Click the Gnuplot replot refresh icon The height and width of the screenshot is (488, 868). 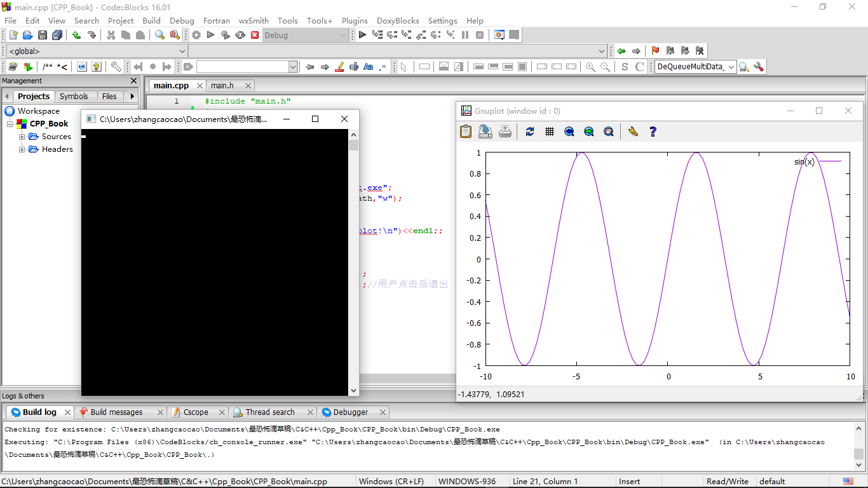click(529, 132)
